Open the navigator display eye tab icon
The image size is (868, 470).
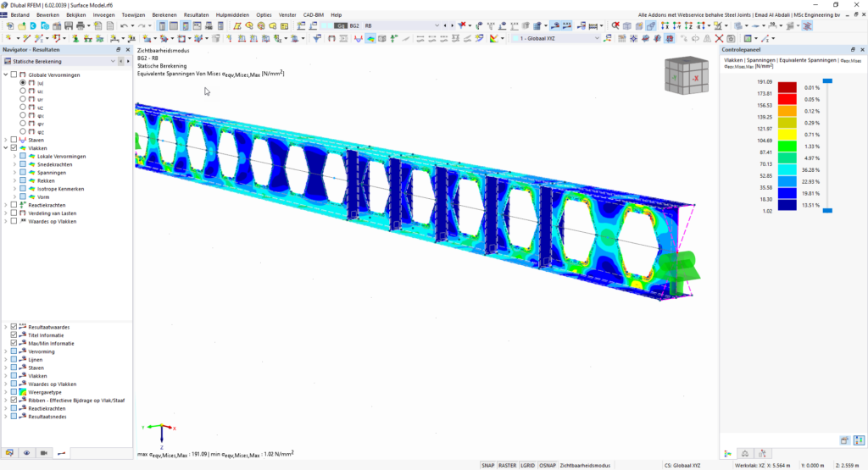coord(27,453)
